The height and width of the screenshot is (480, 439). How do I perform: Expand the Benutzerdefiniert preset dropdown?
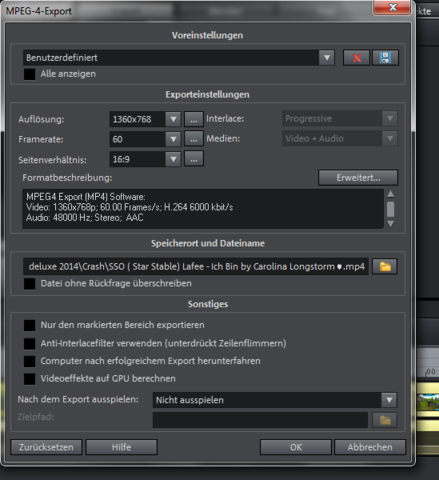coord(327,58)
